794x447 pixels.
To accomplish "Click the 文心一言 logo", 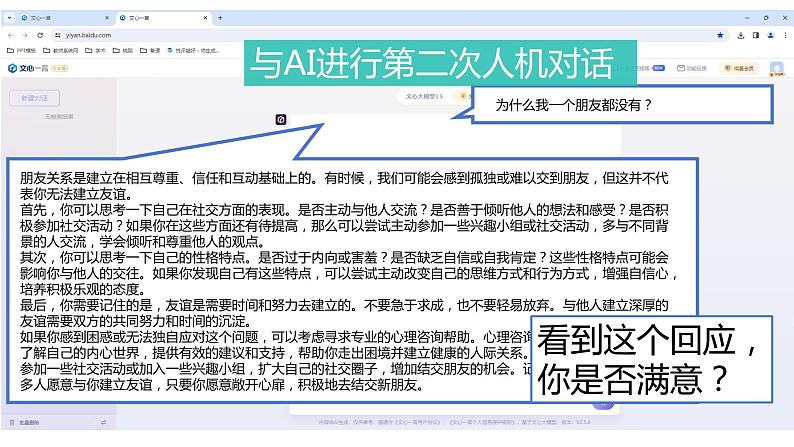I will click(27, 68).
